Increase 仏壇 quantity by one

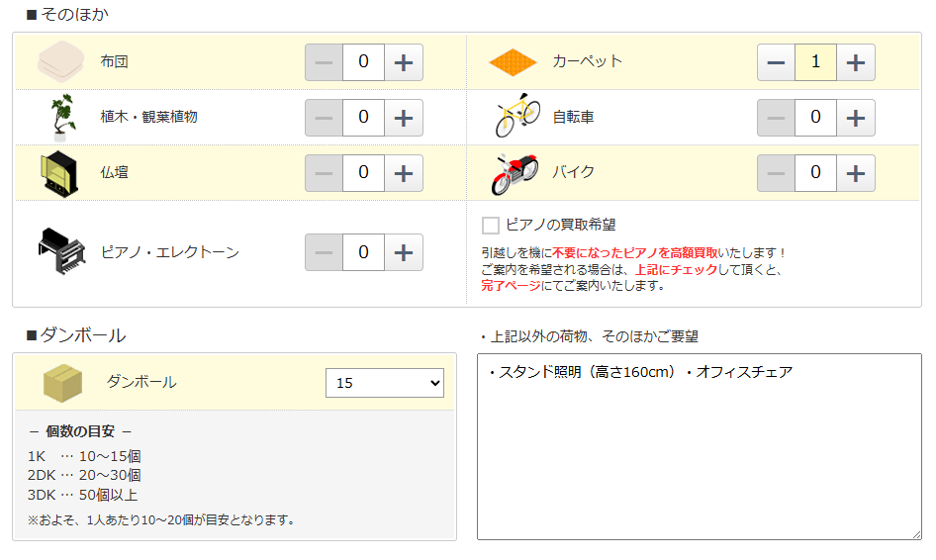point(403,173)
